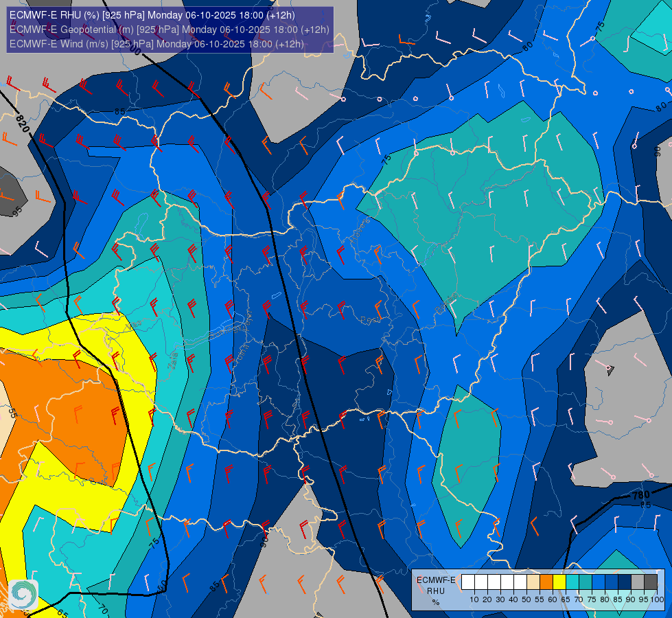
Task: Select the white legend swatch between 40 and 50
Action: 520,582
